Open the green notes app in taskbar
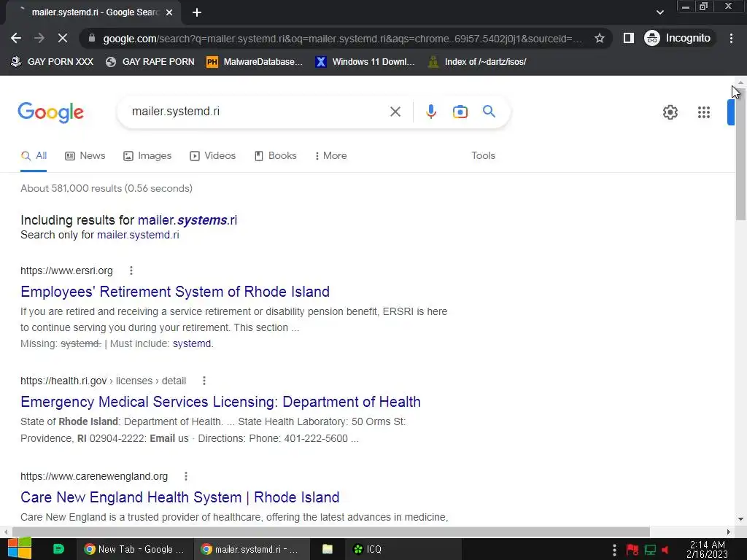747x560 pixels. (58, 549)
